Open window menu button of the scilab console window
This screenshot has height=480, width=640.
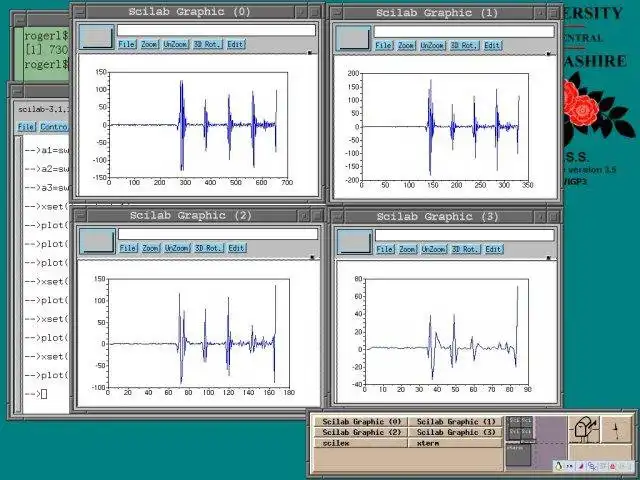[17, 91]
